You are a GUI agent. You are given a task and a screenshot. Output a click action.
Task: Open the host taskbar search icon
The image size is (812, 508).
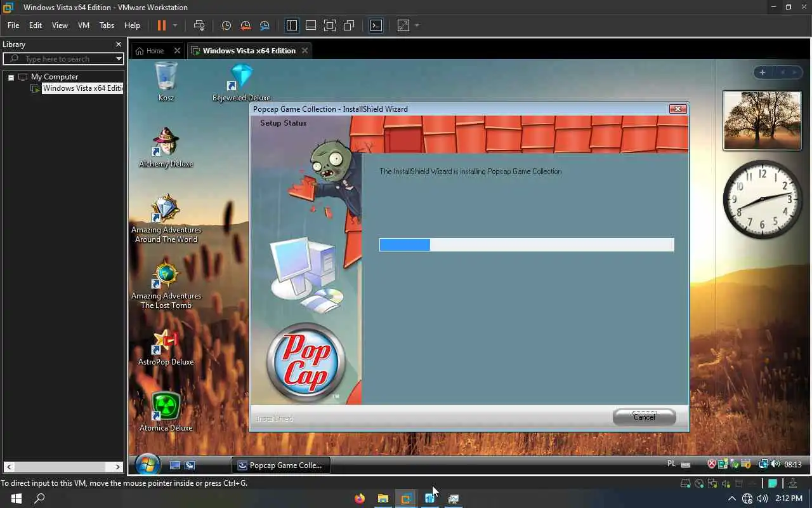click(x=39, y=498)
